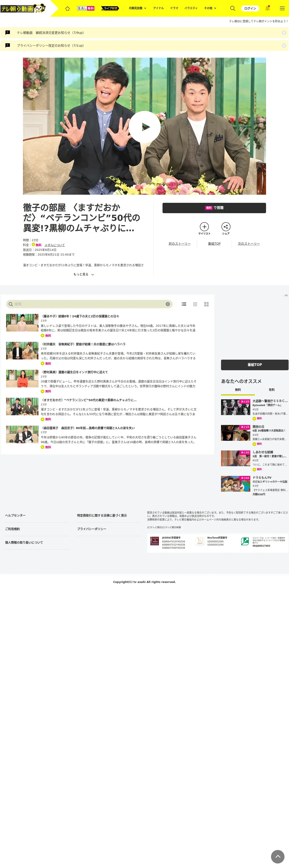Dismiss the 継続決済日変更 notice
The height and width of the screenshot is (868, 289).
point(284,33)
